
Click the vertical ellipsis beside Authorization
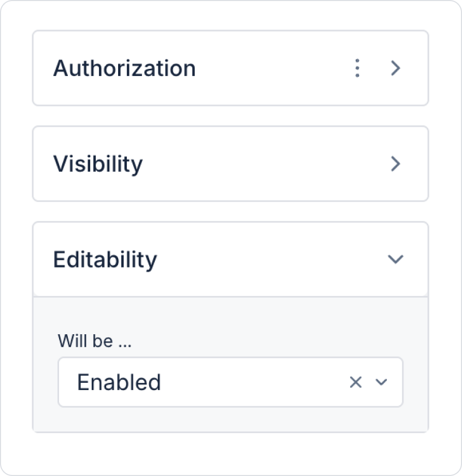click(357, 68)
